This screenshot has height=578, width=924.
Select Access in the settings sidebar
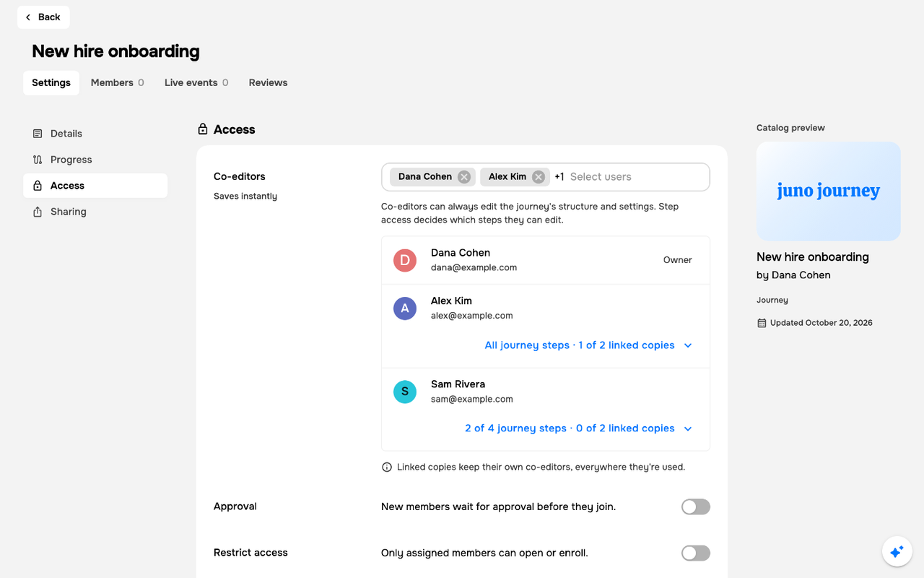(x=95, y=186)
